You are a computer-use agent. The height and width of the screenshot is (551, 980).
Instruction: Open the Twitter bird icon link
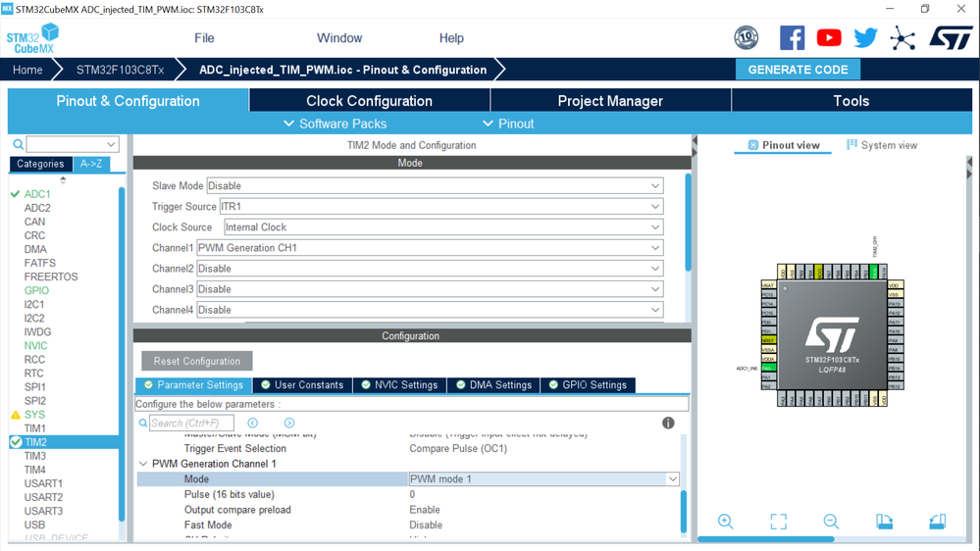(x=865, y=38)
